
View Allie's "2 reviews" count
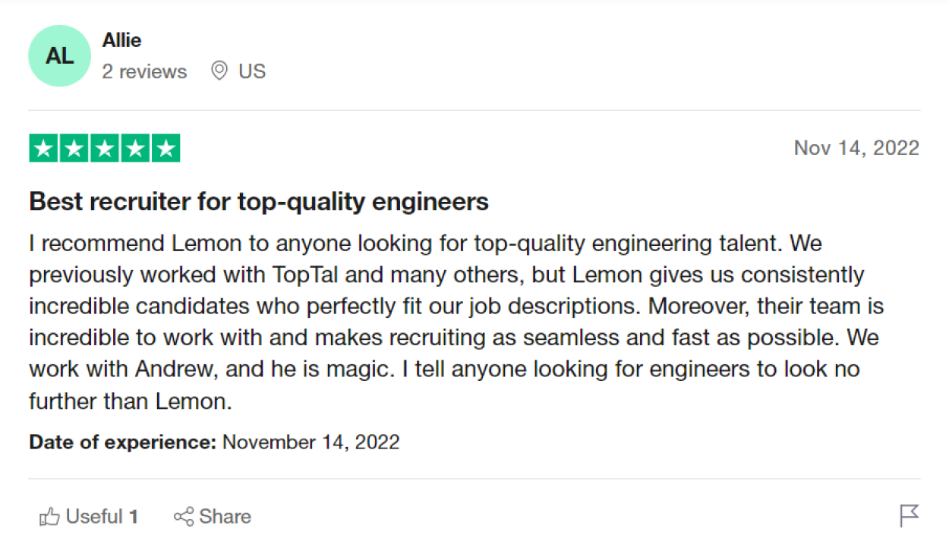tap(144, 71)
